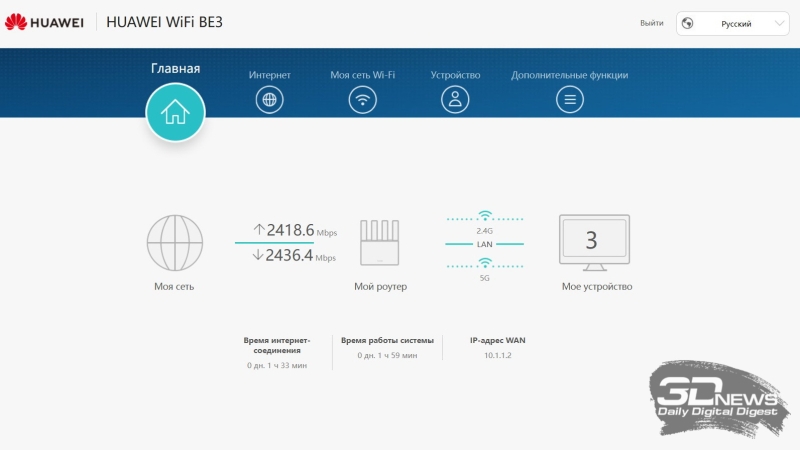Open the Устройство user icon

pyautogui.click(x=455, y=99)
